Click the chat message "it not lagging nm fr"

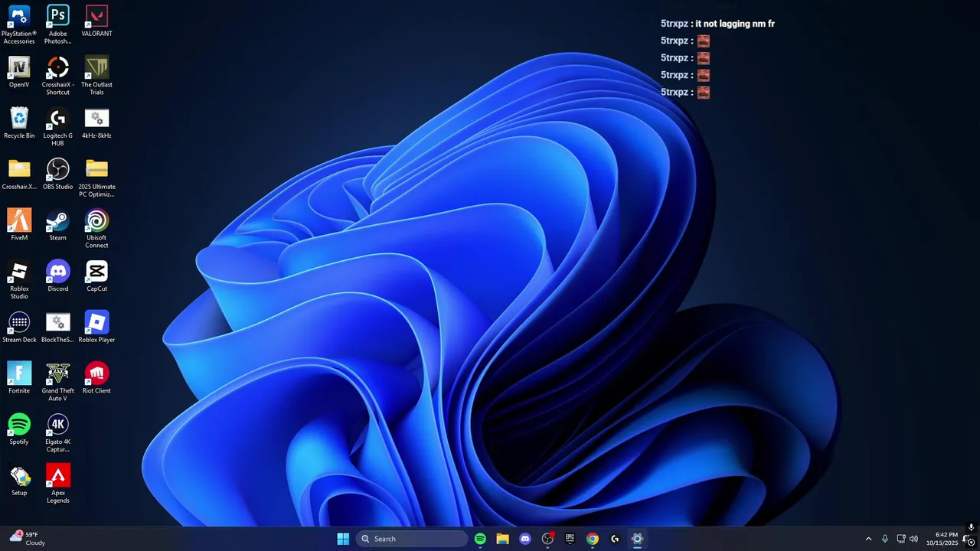click(x=734, y=24)
